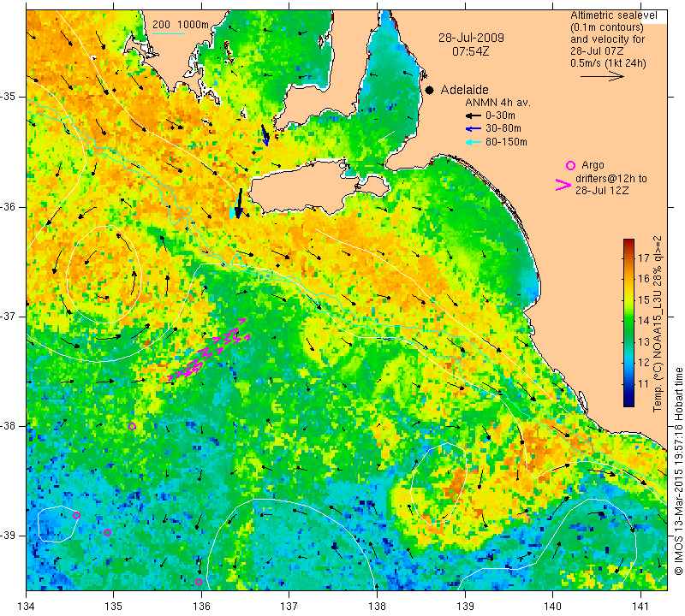Screen dimensions: 685x616
Task: Click the black 0-30m legend arrow
Action: pyautogui.click(x=474, y=115)
